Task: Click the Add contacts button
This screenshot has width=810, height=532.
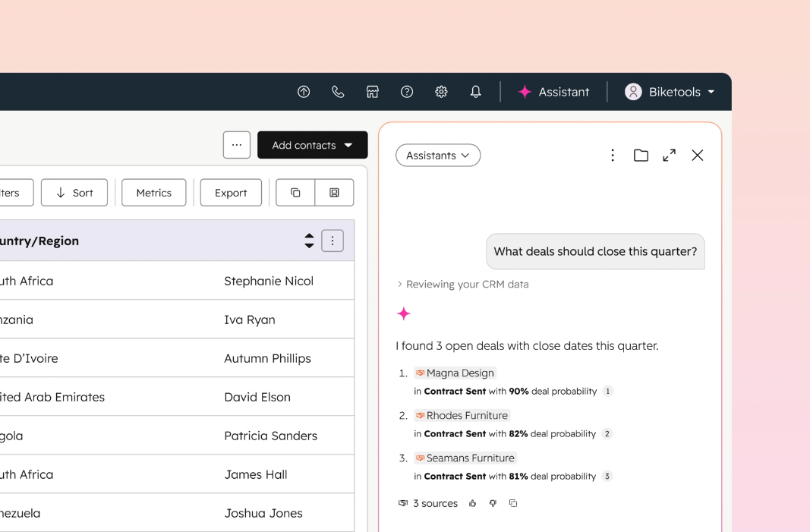Action: 313,145
